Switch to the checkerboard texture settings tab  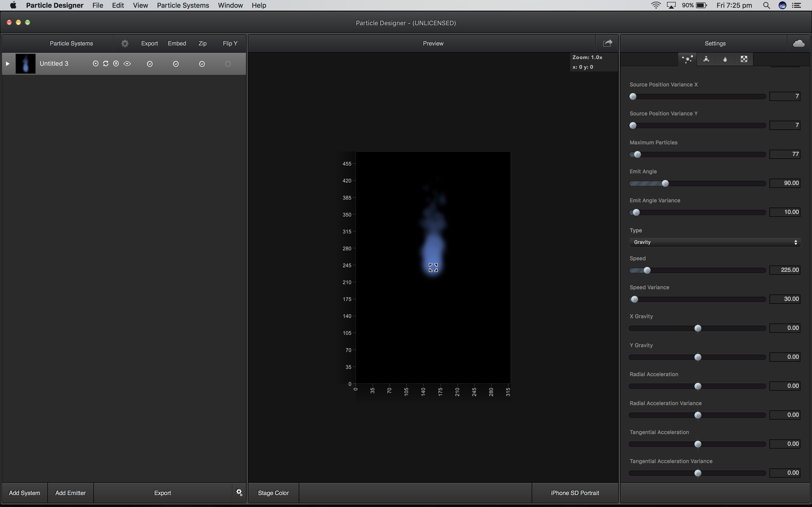pos(744,59)
